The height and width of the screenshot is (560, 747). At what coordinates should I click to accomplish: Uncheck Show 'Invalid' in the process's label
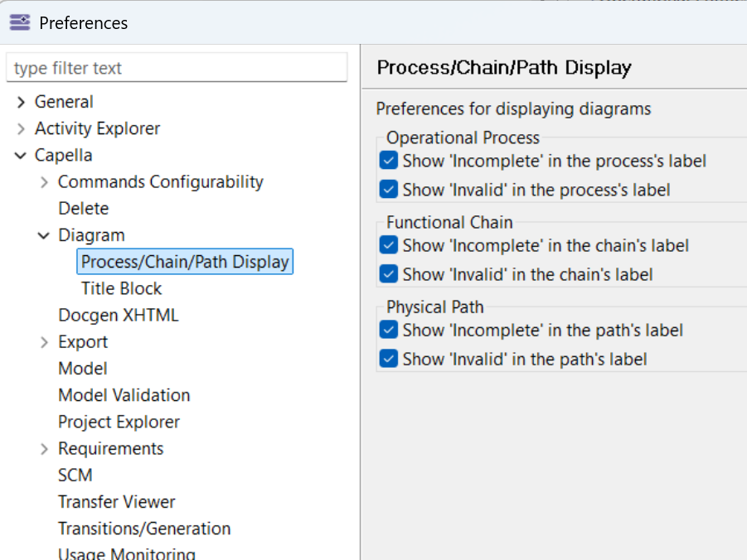389,189
